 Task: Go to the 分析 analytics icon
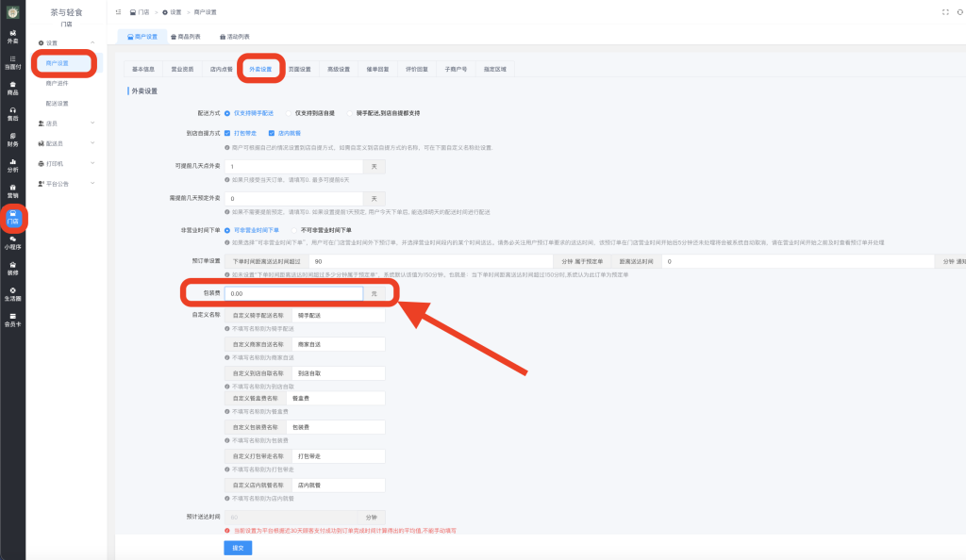12,166
